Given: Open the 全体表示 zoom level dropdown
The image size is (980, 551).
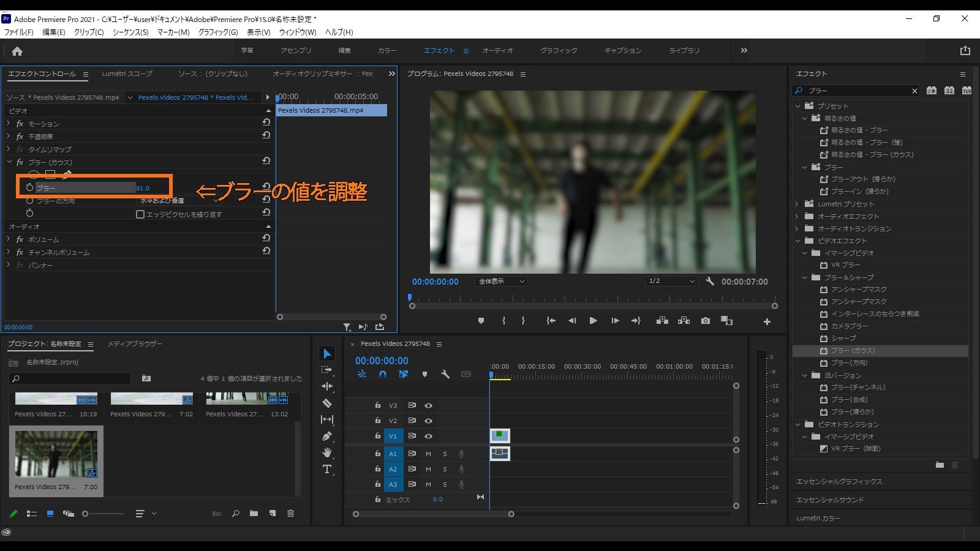Looking at the screenshot, I should tap(500, 281).
